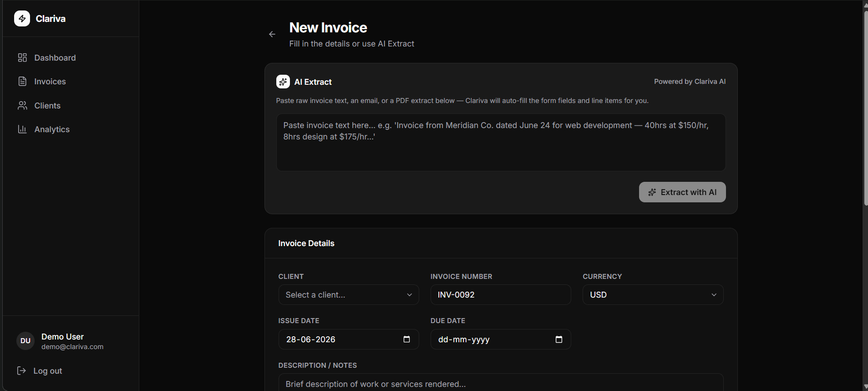Click the scrollbar down arrow

(x=865, y=387)
